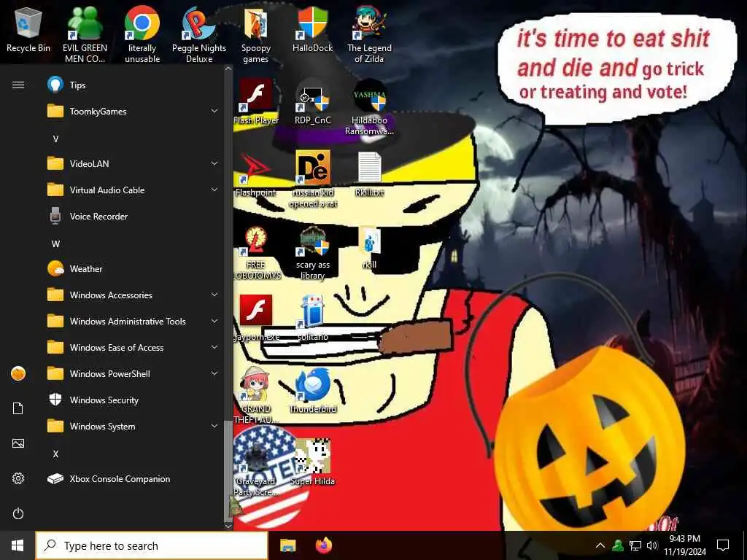Click Start menu scrollbar down arrow

(228, 526)
